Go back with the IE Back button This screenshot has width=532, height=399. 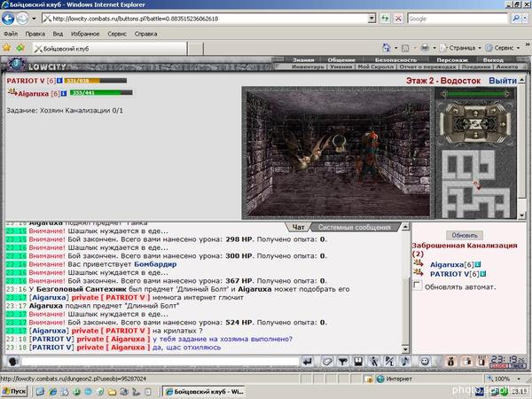(x=8, y=19)
